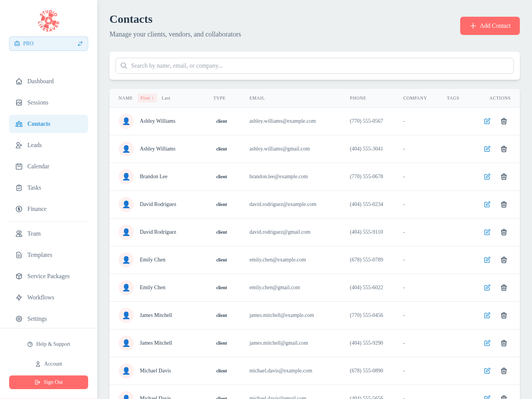Switch sorting to Last name
Image resolution: width=532 pixels, height=399 pixels.
[166, 98]
